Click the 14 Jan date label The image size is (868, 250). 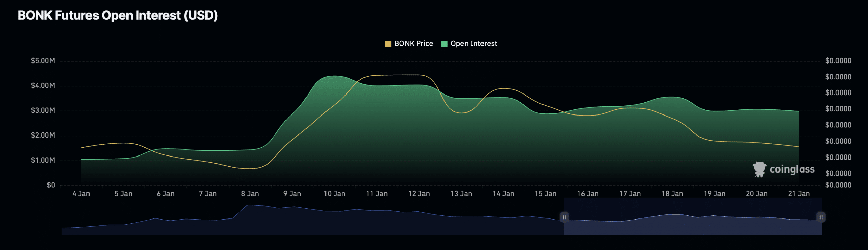click(503, 194)
